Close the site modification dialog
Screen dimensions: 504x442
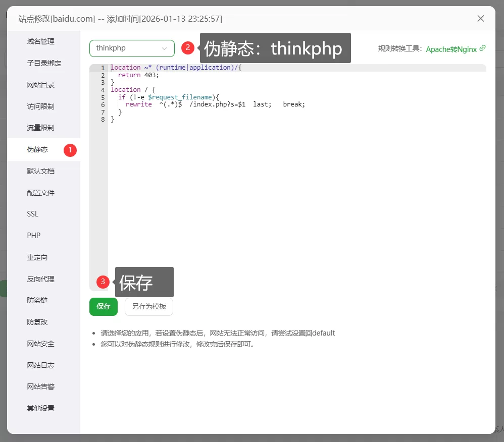coord(480,18)
